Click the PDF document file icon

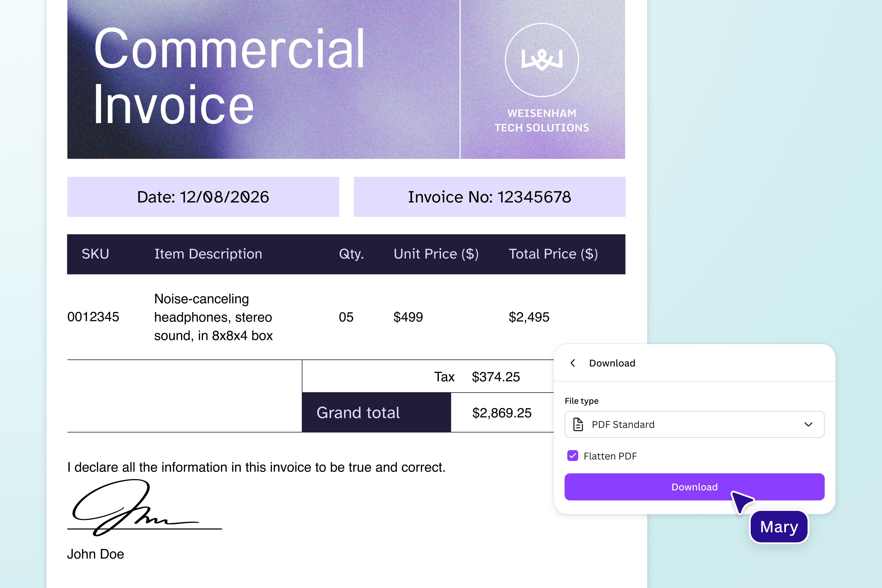click(578, 425)
